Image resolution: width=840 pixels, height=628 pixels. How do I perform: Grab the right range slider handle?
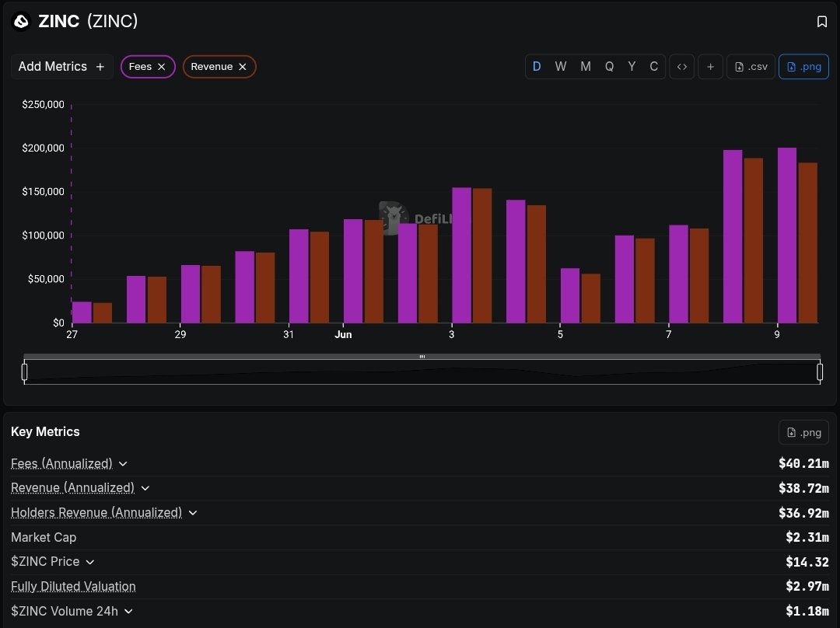coord(820,372)
